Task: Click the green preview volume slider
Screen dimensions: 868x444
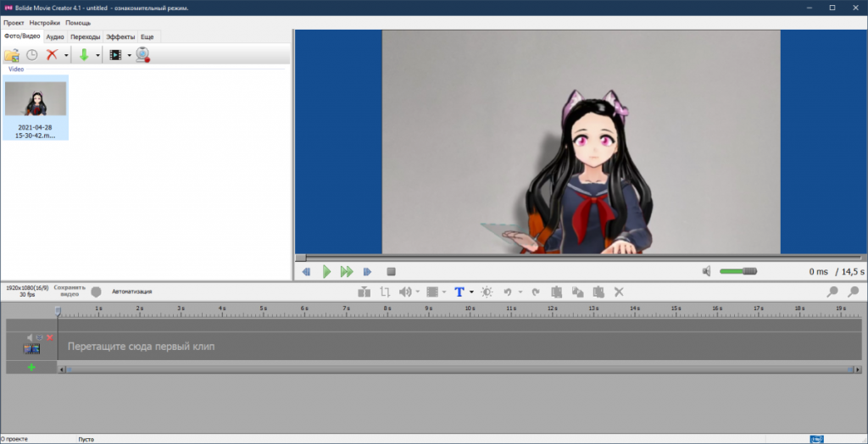Action: (738, 271)
